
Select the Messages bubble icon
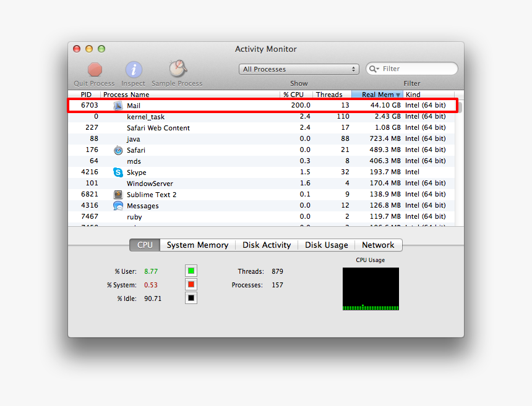coord(118,206)
